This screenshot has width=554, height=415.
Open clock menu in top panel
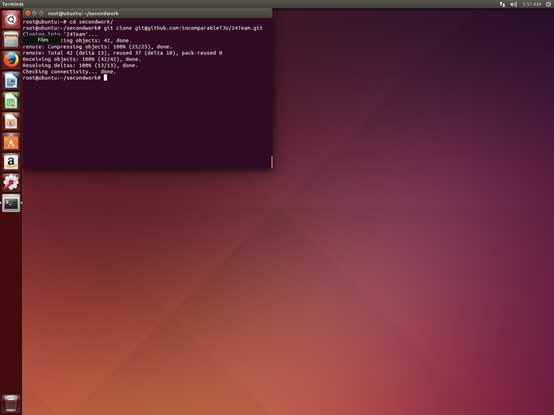pos(532,4)
